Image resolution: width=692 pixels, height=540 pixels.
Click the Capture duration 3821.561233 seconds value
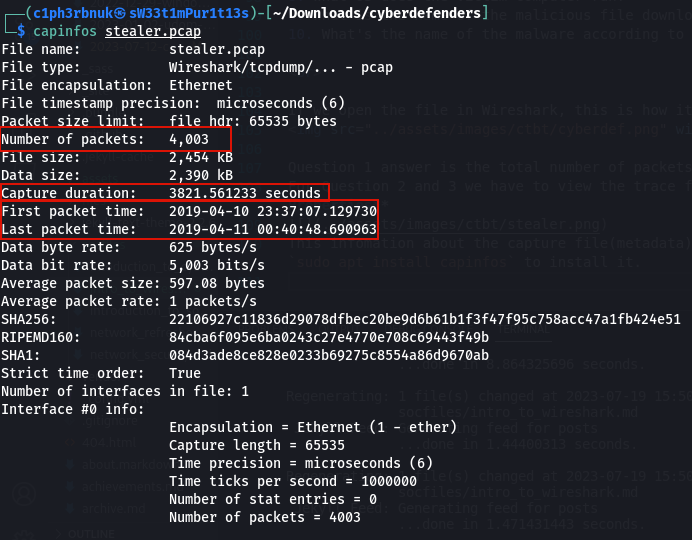coord(244,193)
